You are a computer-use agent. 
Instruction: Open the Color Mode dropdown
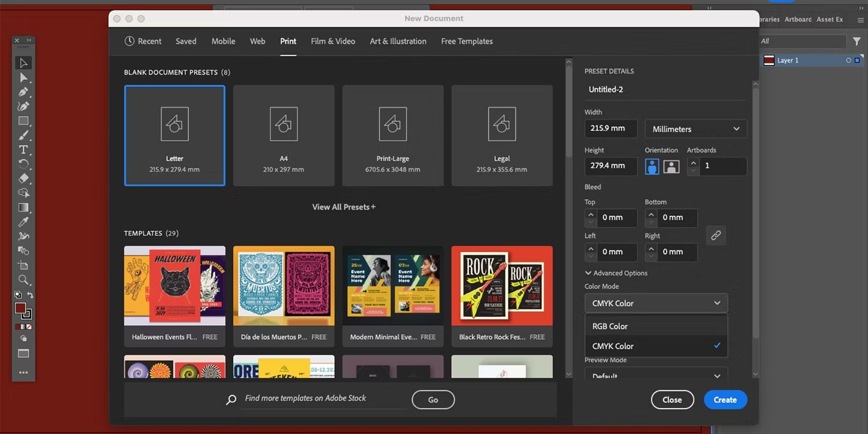656,303
